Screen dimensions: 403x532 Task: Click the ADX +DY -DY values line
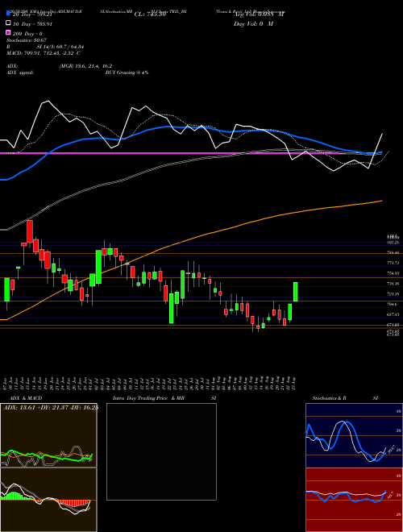point(50,407)
